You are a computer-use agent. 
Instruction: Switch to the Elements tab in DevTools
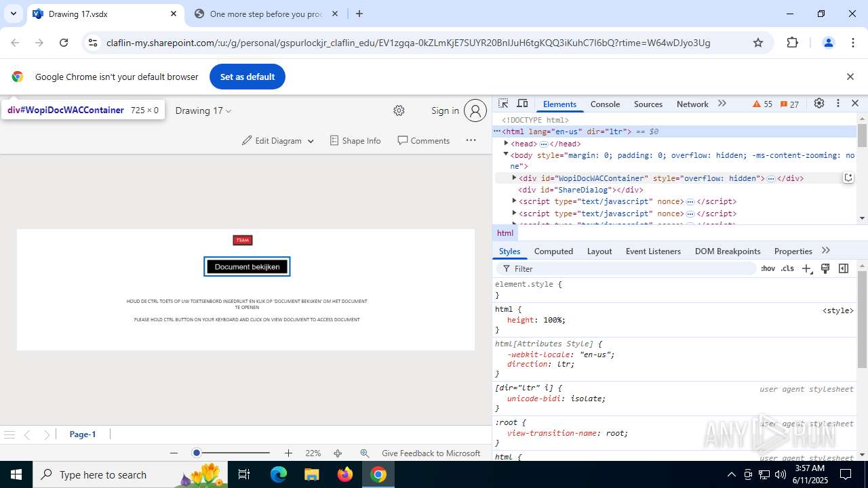(x=559, y=104)
